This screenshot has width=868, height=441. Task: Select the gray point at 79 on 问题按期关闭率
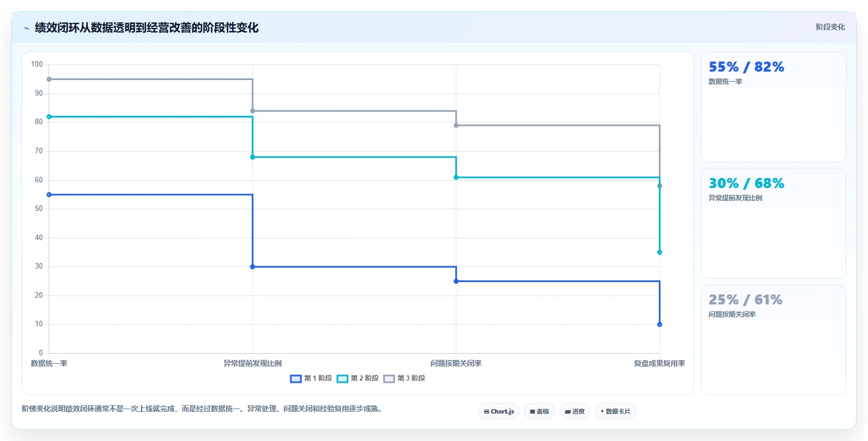point(456,125)
